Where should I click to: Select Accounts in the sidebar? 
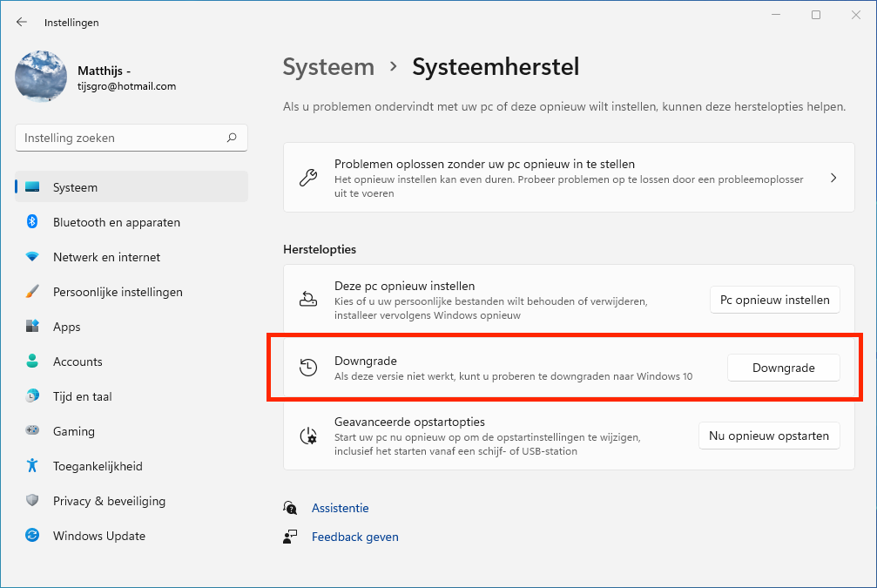78,362
